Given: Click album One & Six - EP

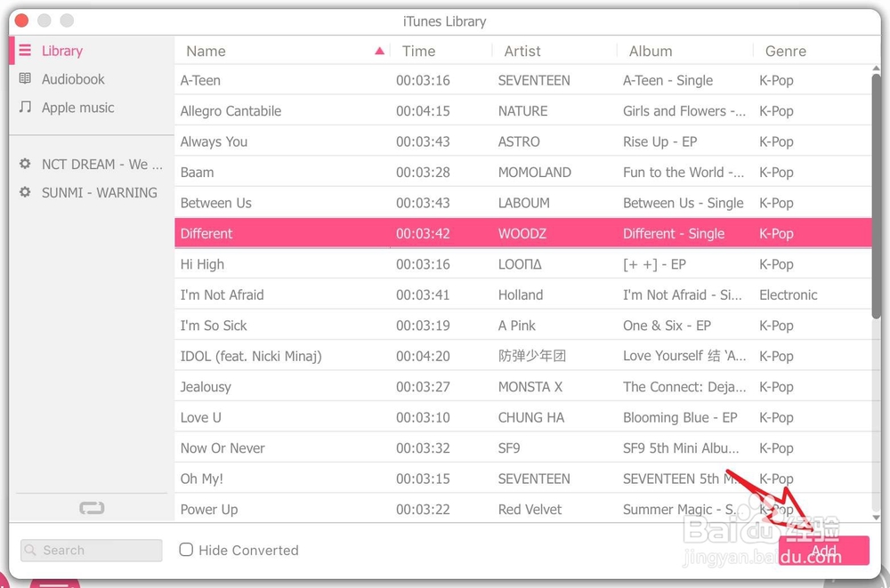Looking at the screenshot, I should 667,326.
